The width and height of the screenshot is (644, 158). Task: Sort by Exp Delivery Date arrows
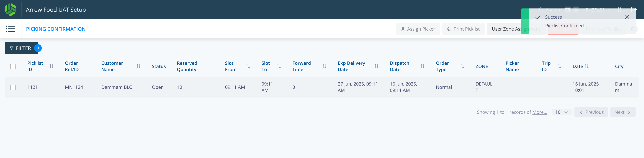click(x=376, y=66)
